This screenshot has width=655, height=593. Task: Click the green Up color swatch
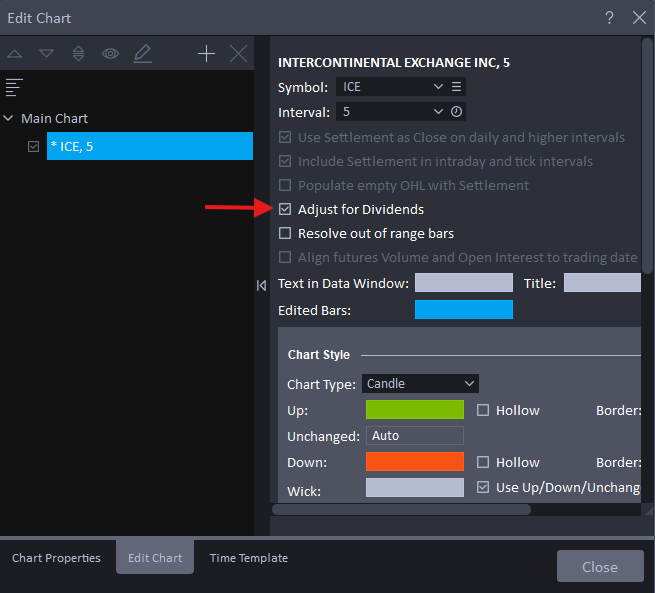[414, 410]
